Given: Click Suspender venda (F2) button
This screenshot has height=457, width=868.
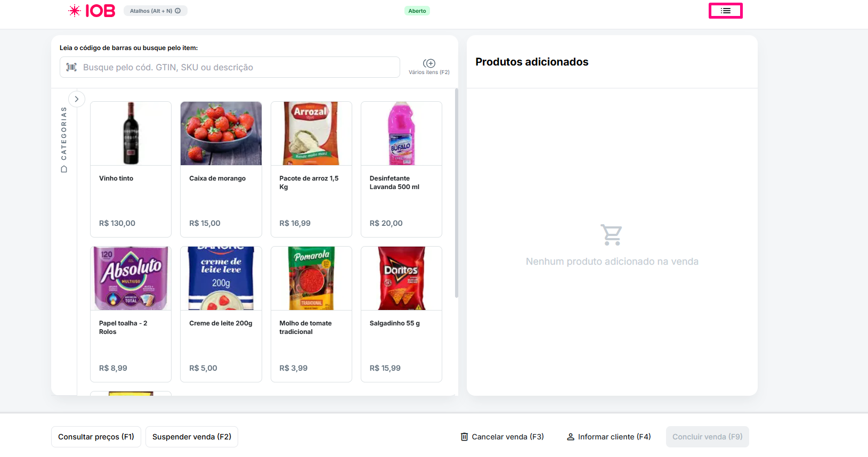Looking at the screenshot, I should [192, 437].
